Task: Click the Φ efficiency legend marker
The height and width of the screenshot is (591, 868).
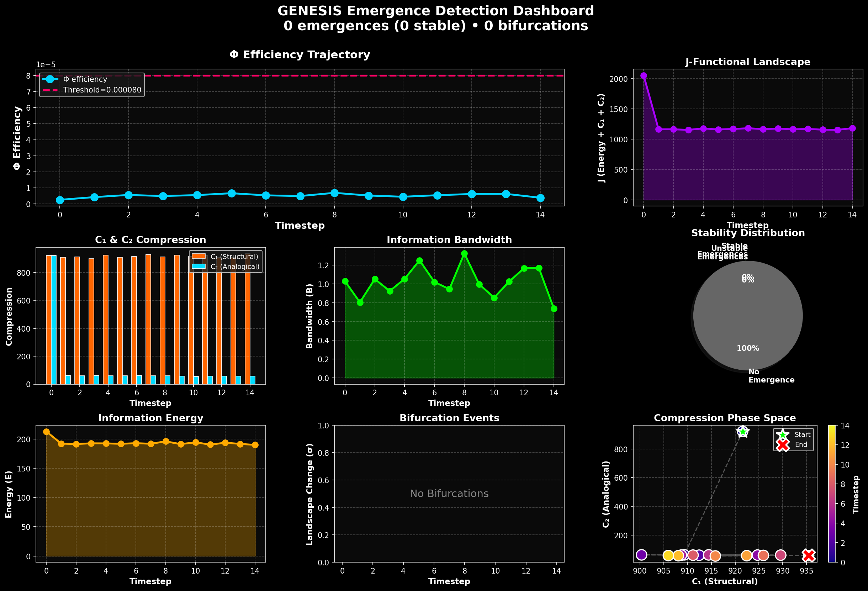Action: click(50, 79)
